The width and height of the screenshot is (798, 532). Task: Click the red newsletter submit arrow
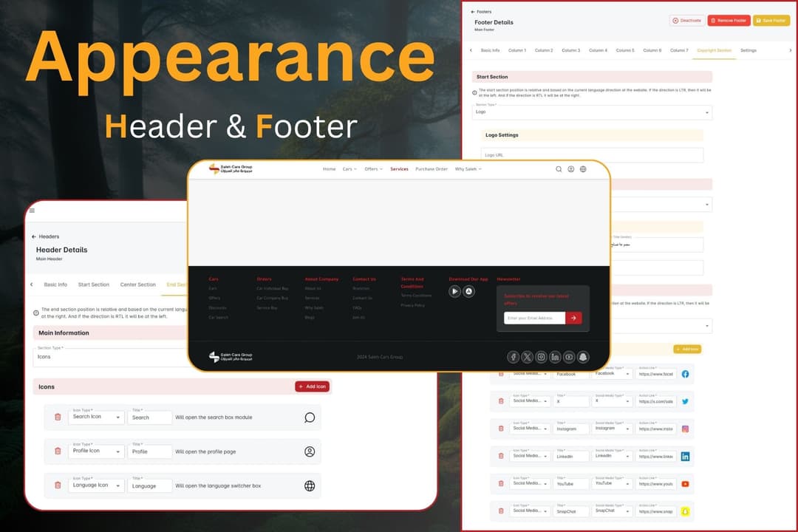pos(573,318)
